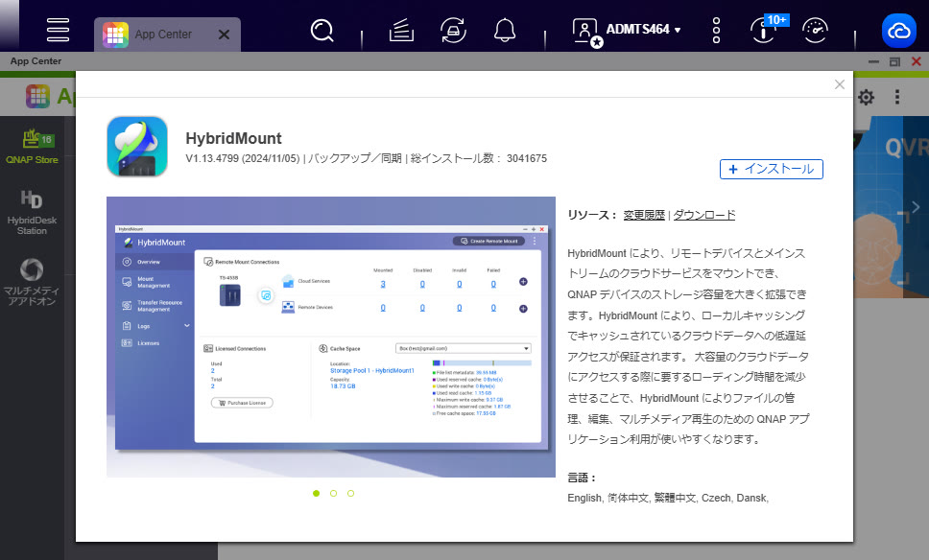Click the インストール button
Screen dimensions: 929x560
(771, 169)
